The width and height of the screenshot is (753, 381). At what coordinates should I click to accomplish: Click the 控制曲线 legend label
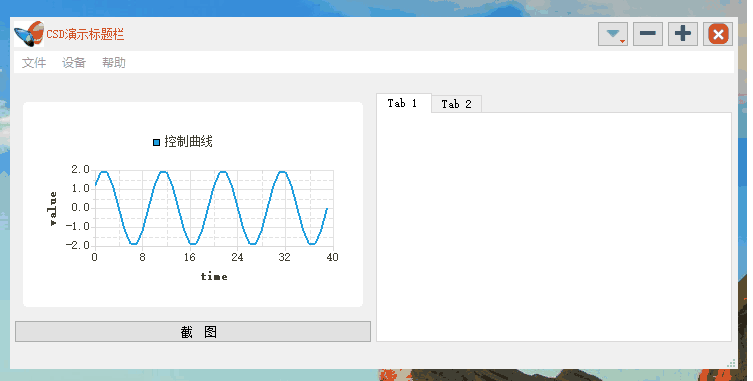pos(188,142)
